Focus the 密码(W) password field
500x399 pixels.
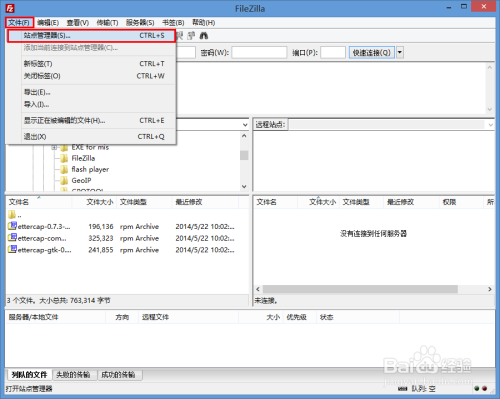tap(259, 53)
